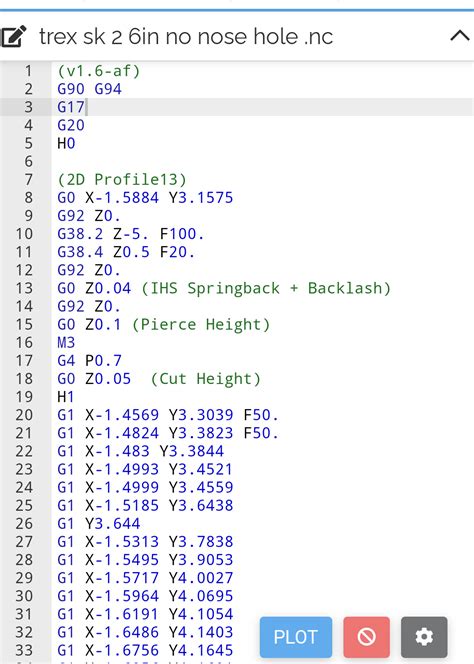Click the 'H0' line
The image size is (474, 664).
click(66, 144)
